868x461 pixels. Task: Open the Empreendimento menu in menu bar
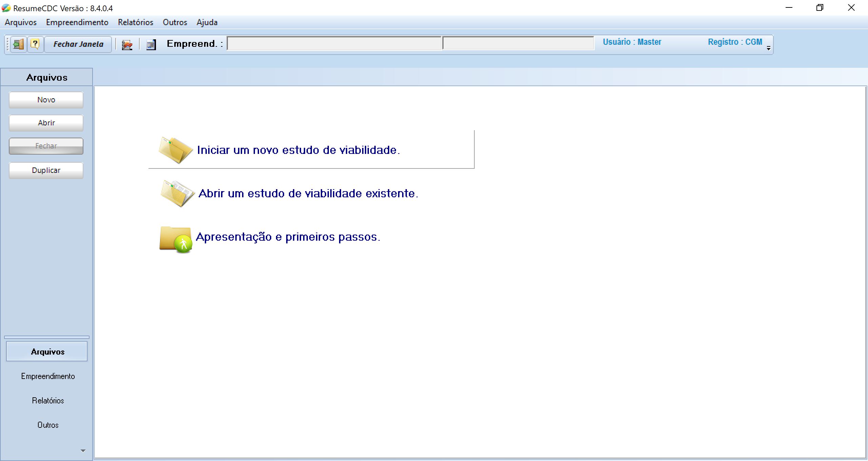pos(77,22)
